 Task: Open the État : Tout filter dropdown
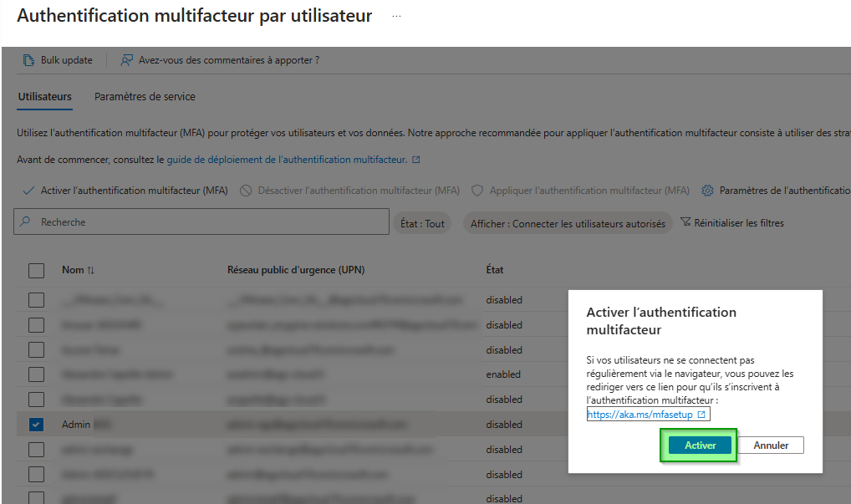[422, 222]
